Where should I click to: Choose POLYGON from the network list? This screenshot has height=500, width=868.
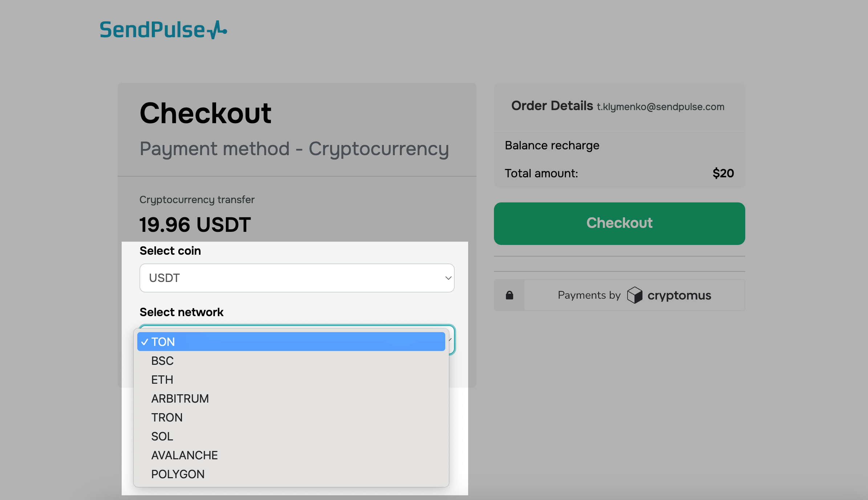tap(178, 474)
